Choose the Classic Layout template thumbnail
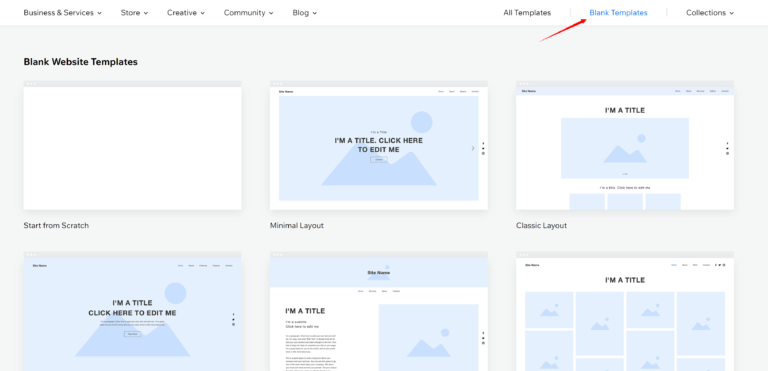Image resolution: width=768 pixels, height=371 pixels. pyautogui.click(x=625, y=145)
